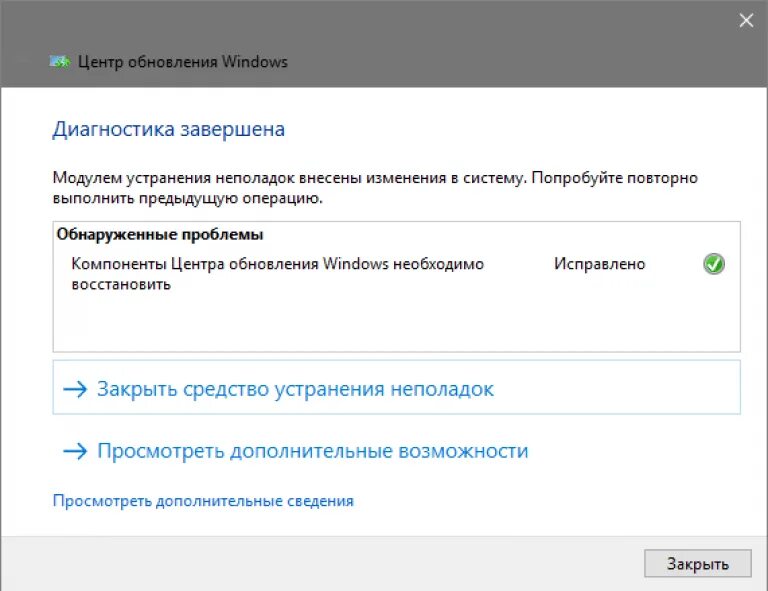Viewport: 768px width, 591px height.
Task: Click the Модулем устранения неполадок description text
Action: coord(375,188)
